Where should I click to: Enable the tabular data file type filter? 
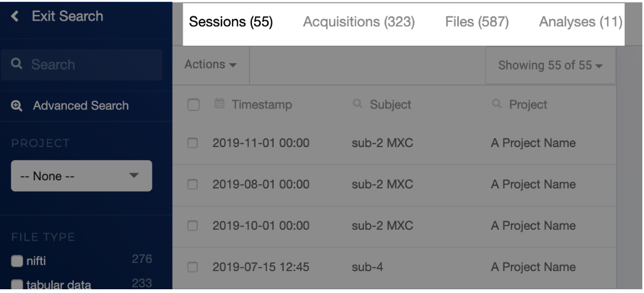pos(17,285)
